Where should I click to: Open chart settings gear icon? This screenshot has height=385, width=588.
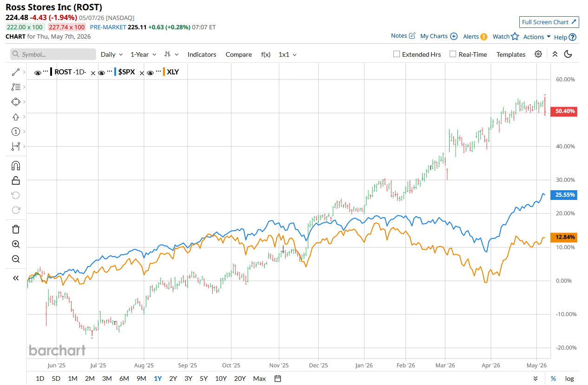538,54
